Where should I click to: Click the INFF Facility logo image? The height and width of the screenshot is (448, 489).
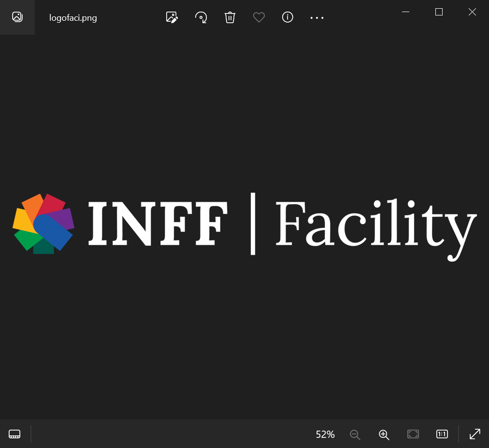(x=244, y=226)
